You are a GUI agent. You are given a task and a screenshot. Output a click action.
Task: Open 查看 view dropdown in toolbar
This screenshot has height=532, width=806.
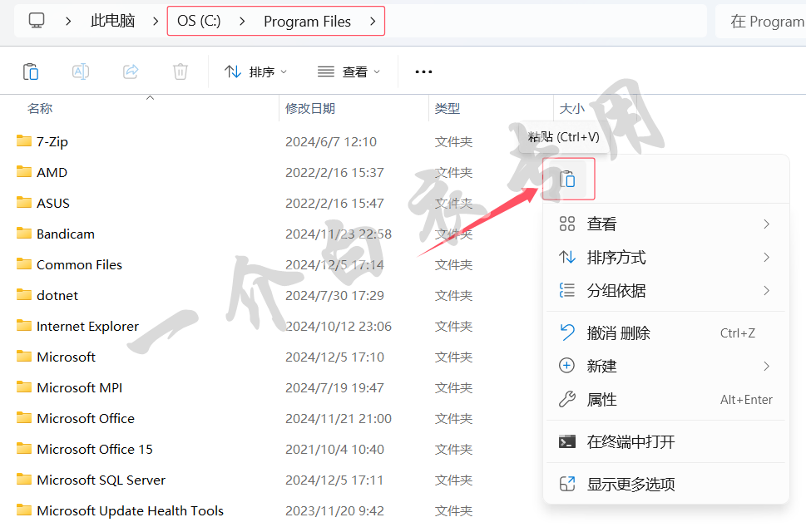349,71
